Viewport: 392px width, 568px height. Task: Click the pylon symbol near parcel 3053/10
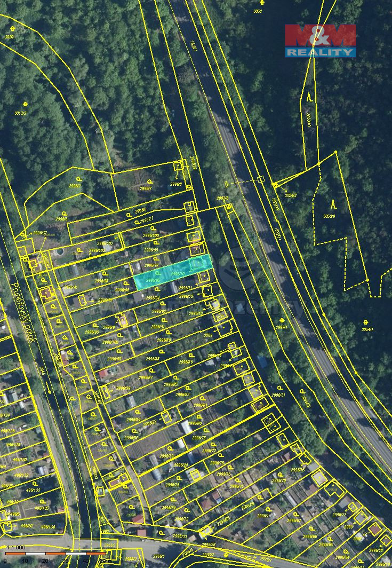[x=310, y=97]
